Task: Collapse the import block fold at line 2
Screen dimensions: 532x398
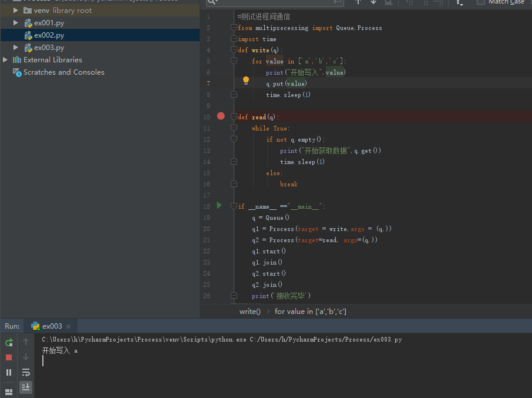Action: tap(234, 27)
